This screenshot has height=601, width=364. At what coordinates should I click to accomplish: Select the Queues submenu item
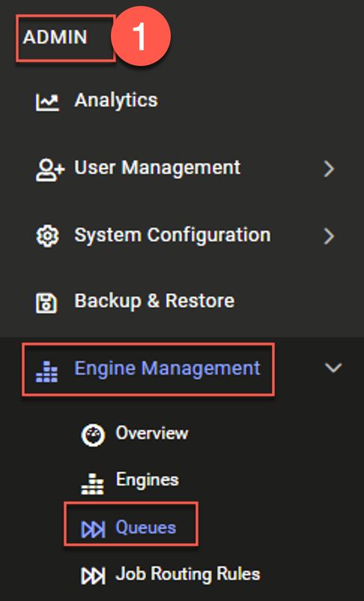point(145,528)
